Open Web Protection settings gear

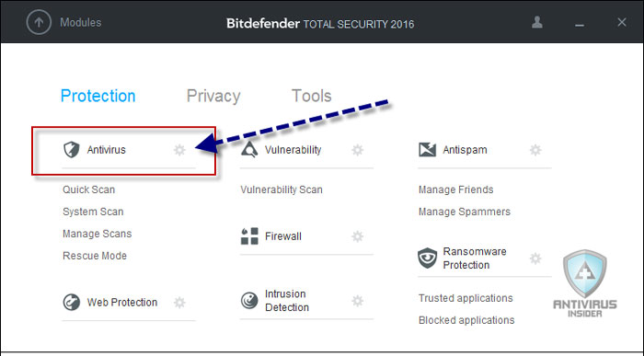179,303
